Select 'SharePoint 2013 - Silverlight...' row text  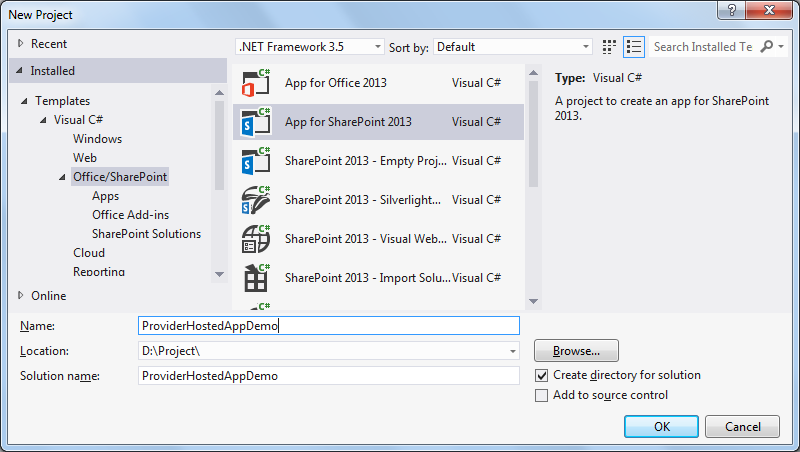pyautogui.click(x=363, y=200)
